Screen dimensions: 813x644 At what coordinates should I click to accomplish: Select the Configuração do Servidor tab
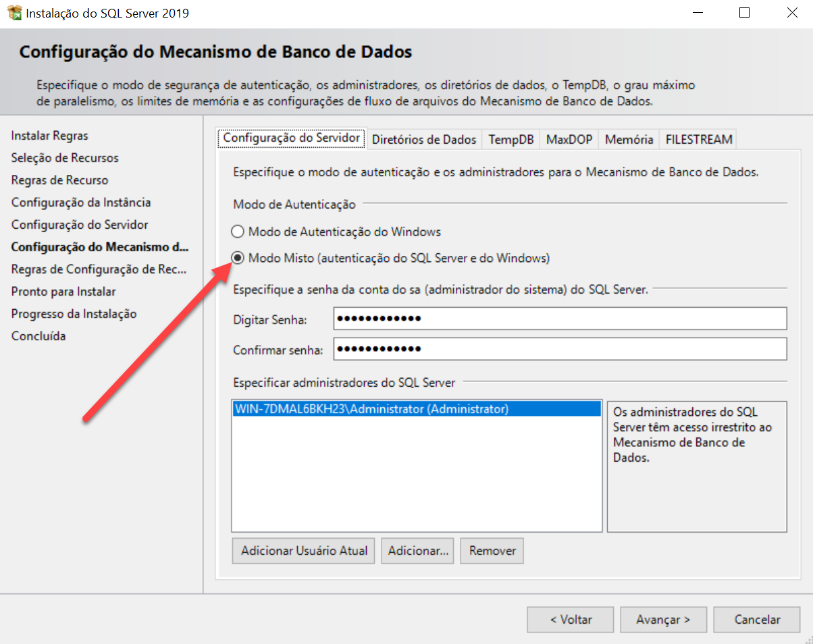click(291, 138)
